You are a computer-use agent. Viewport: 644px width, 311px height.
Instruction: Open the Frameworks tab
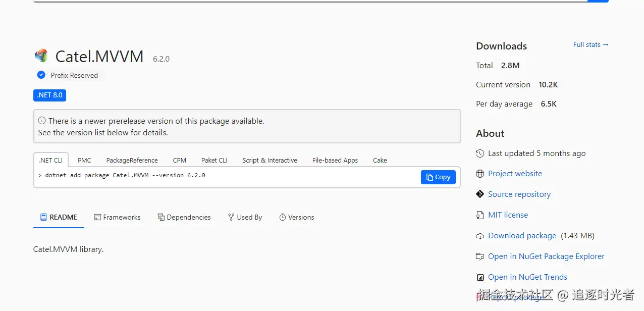click(117, 217)
